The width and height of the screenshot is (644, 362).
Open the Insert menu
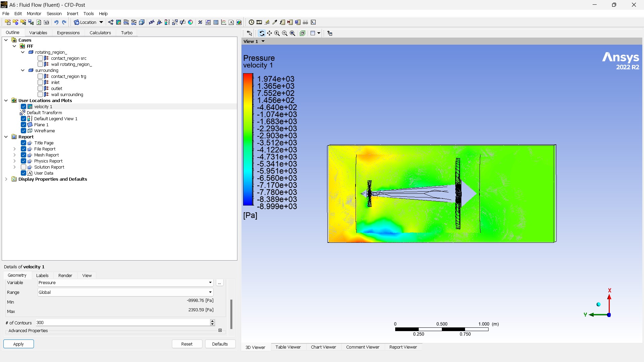73,13
